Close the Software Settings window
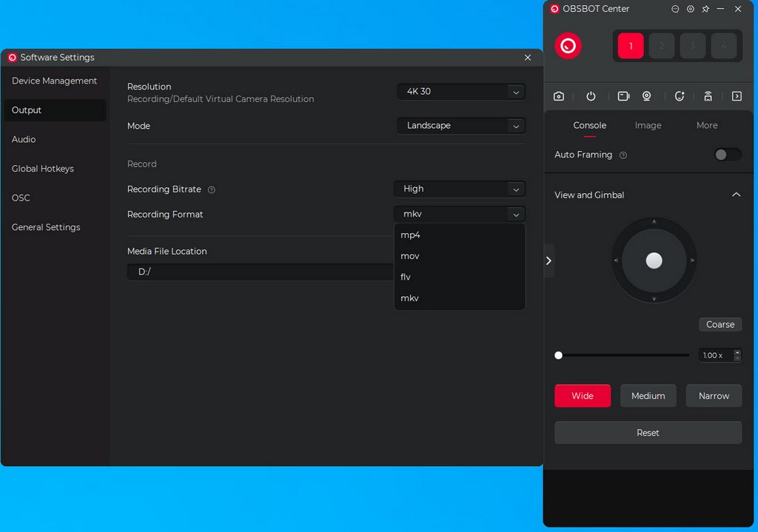 [527, 58]
